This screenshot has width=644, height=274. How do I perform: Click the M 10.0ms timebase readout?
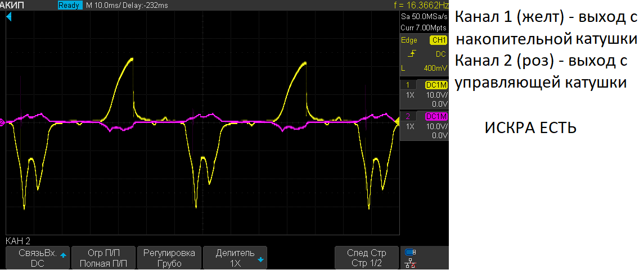(x=102, y=5)
